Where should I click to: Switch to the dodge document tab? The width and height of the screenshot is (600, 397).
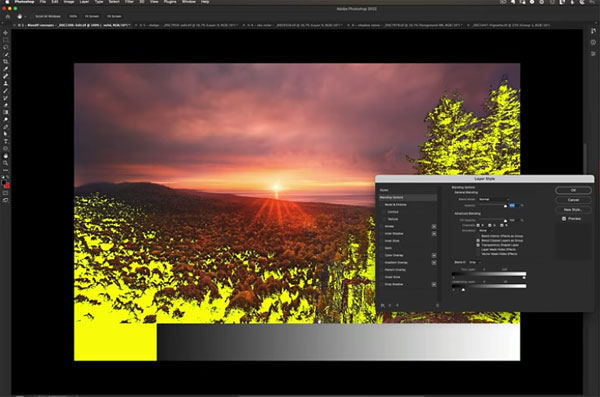click(x=188, y=25)
